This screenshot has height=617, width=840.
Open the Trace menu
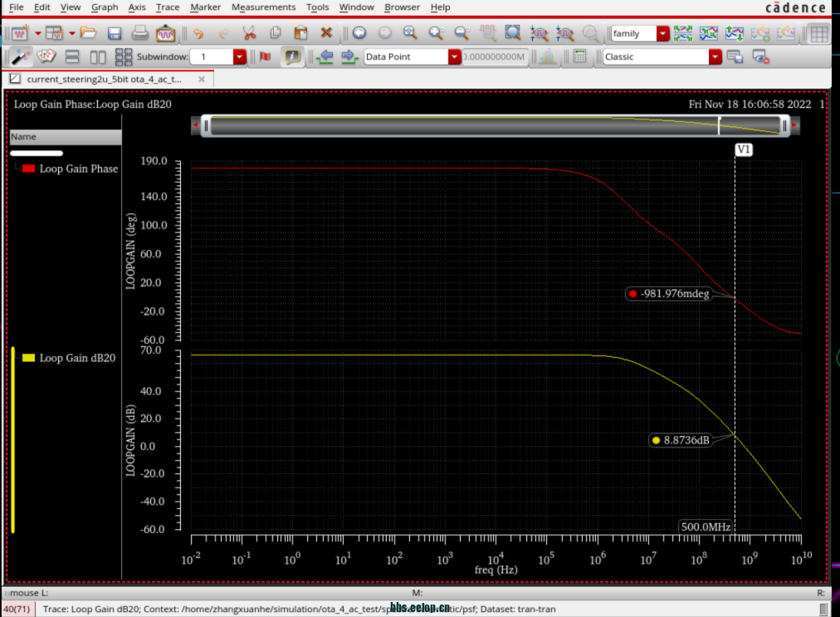click(168, 7)
